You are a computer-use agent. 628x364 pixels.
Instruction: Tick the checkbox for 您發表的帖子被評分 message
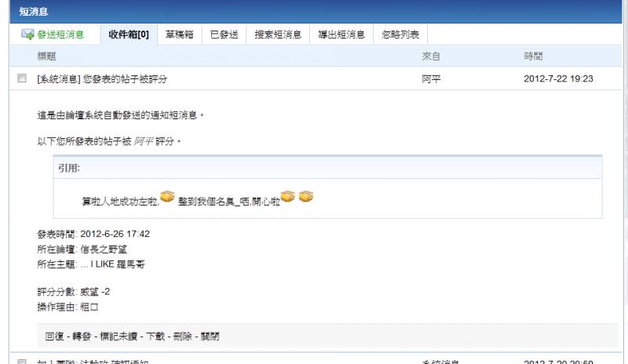pyautogui.click(x=22, y=78)
